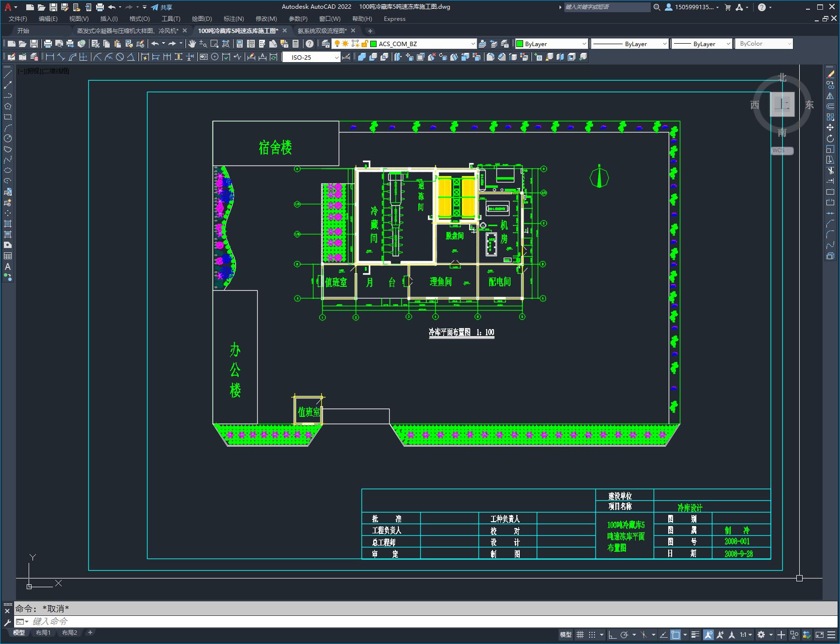
Task: Open the signed-in account 1505999135 menu
Action: click(x=692, y=7)
